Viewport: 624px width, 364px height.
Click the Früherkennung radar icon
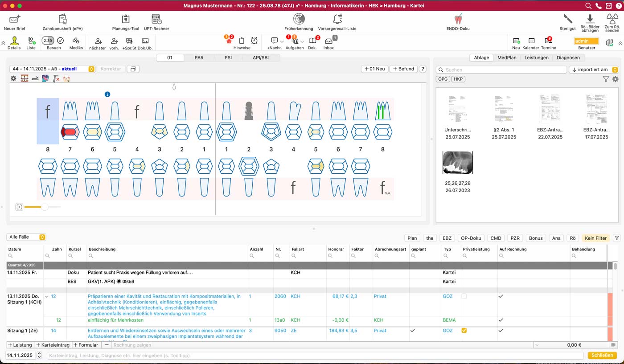pyautogui.click(x=299, y=19)
